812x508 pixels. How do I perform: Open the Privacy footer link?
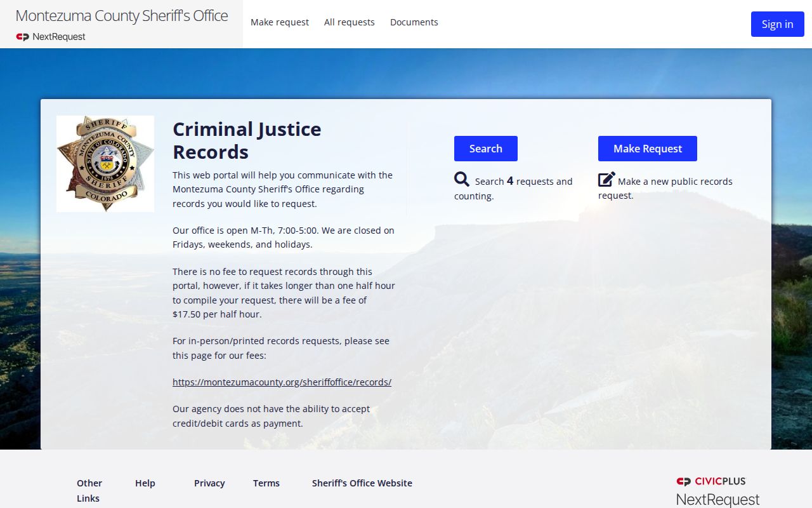click(x=209, y=483)
